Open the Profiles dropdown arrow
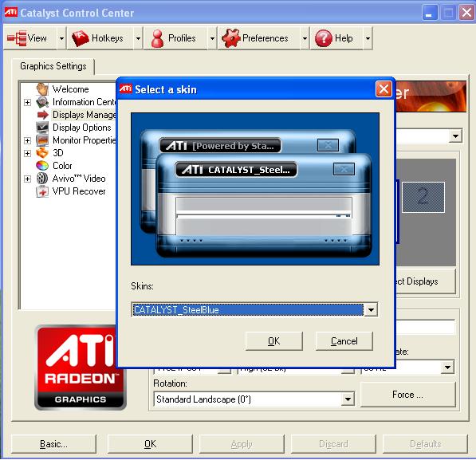 pos(212,38)
